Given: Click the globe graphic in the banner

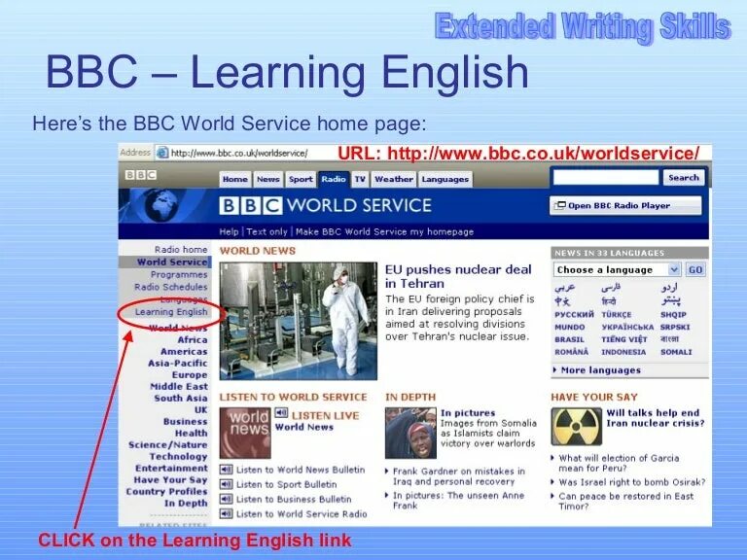Looking at the screenshot, I should click(163, 205).
